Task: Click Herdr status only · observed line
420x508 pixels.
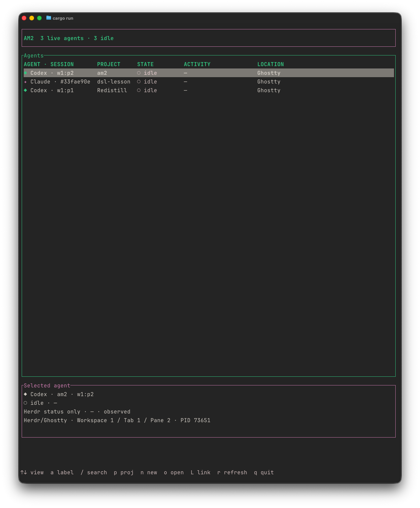Action: tap(77, 411)
